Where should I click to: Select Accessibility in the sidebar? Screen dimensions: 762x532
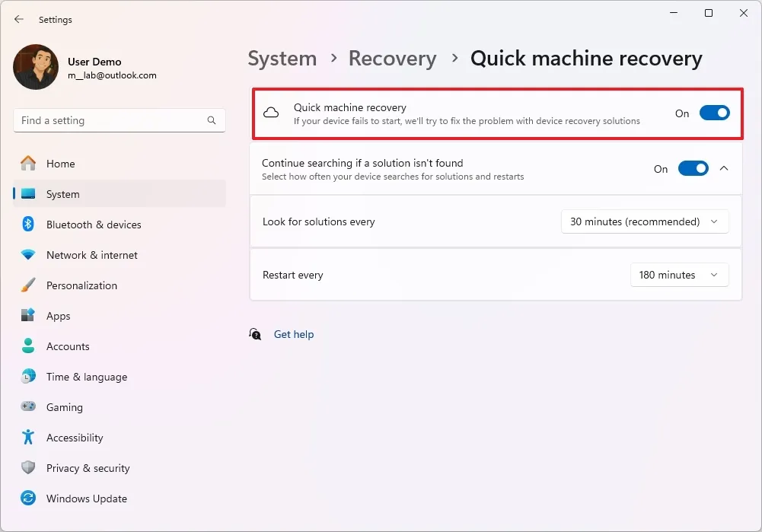click(75, 438)
